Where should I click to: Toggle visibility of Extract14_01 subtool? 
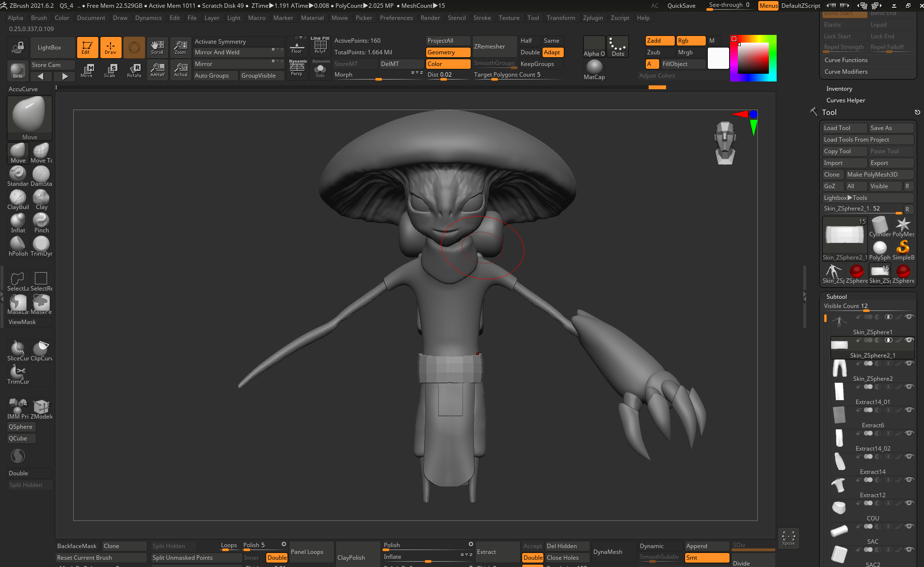coord(909,387)
